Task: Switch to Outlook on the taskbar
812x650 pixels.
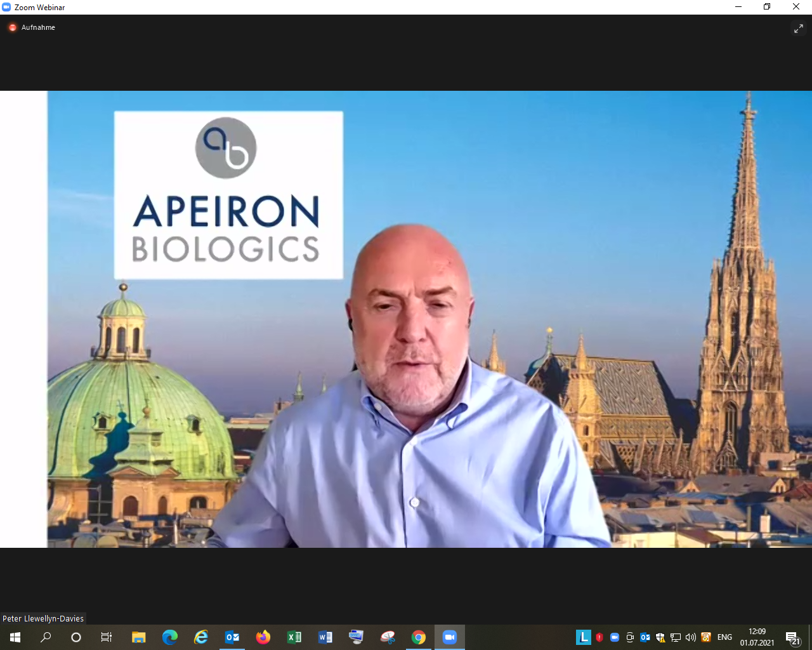Action: point(232,637)
